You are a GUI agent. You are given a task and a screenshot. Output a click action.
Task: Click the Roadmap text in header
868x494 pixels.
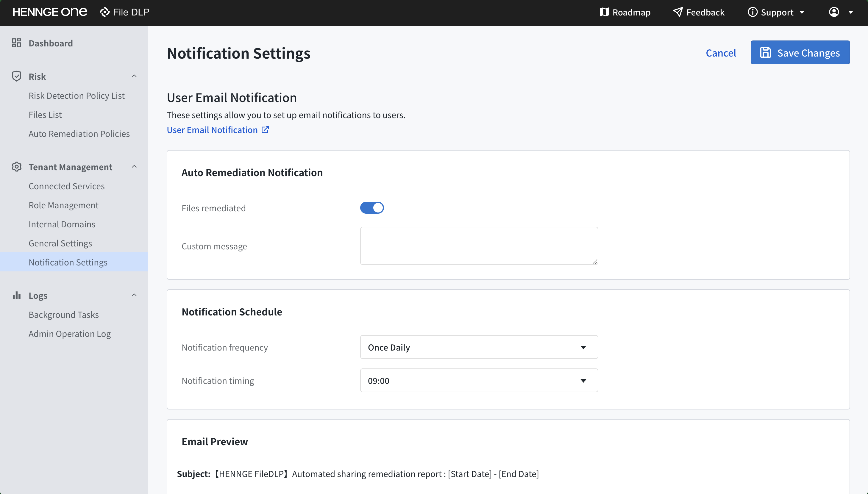[631, 12]
